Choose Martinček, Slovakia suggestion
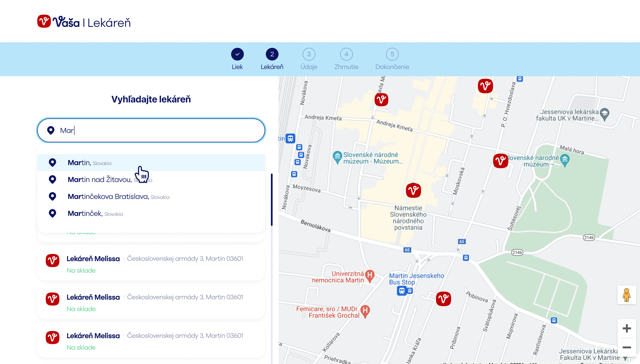 (151, 214)
